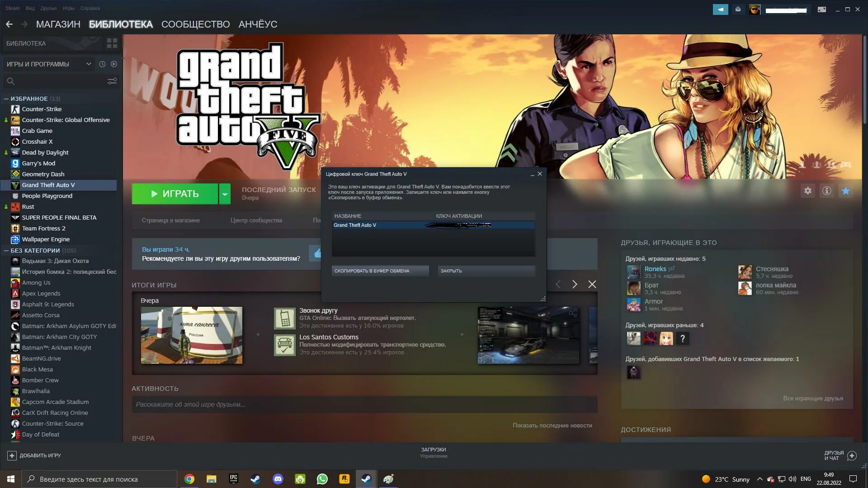Open the Друзья menu
The image size is (868, 488).
pyautogui.click(x=48, y=8)
